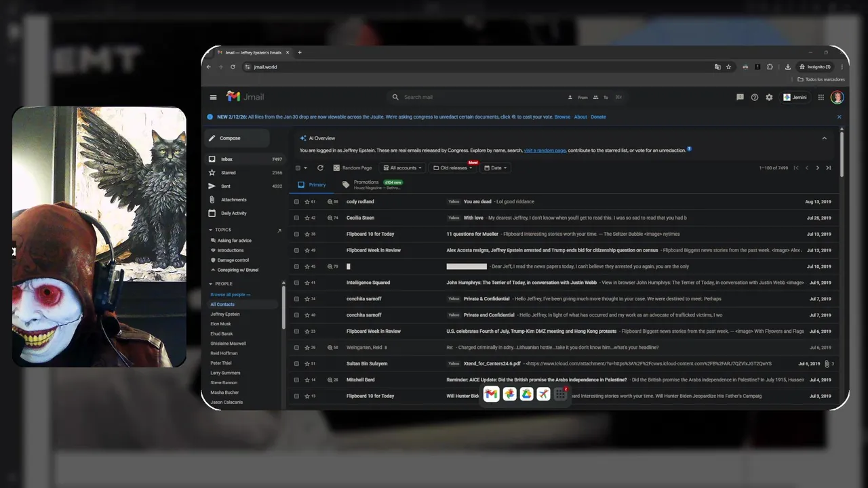Go to the next page of emails
This screenshot has width=868, height=488.
click(817, 167)
